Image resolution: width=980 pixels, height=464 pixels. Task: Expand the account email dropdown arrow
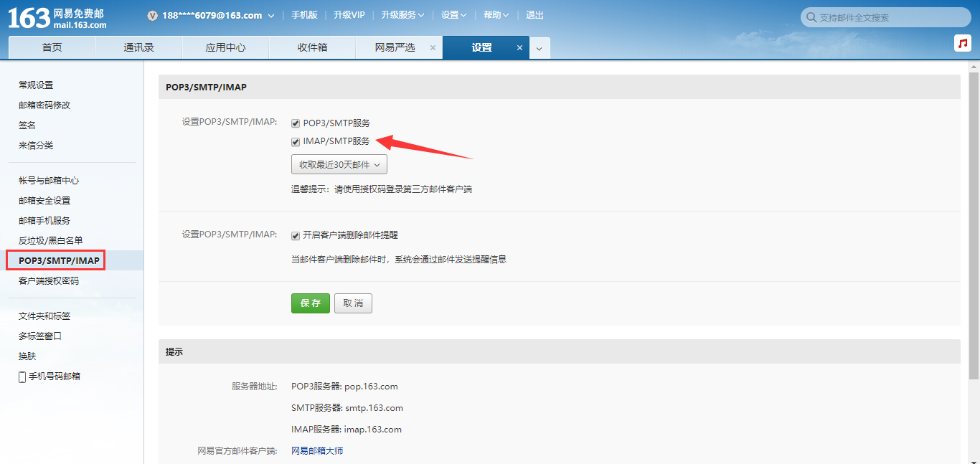(271, 16)
